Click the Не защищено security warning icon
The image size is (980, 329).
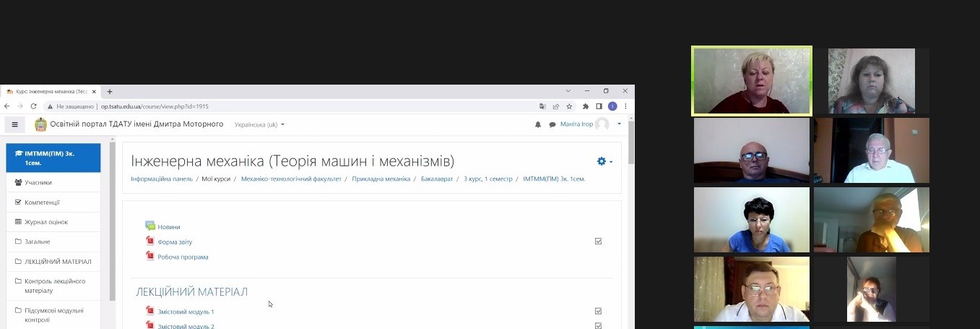(51, 106)
